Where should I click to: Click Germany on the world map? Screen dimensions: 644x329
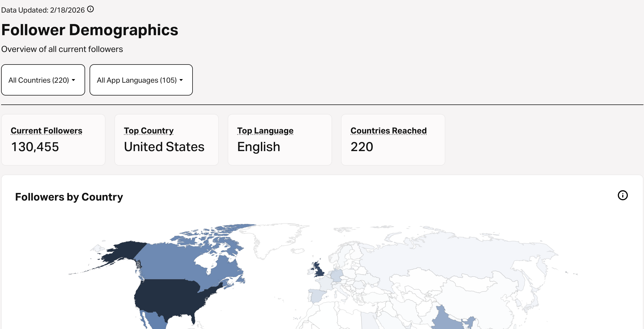pos(337,275)
